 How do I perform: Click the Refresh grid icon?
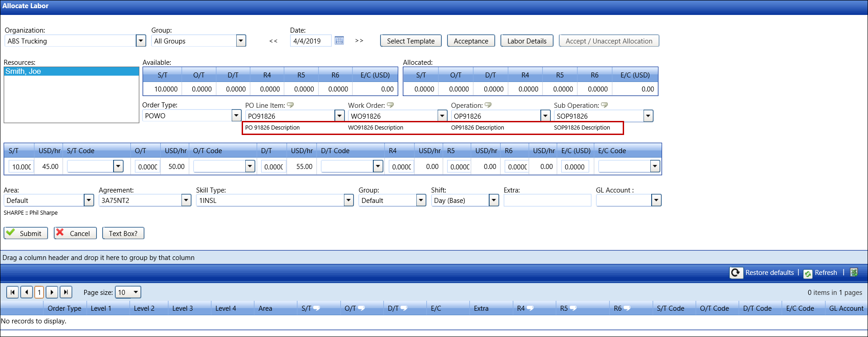tap(808, 273)
